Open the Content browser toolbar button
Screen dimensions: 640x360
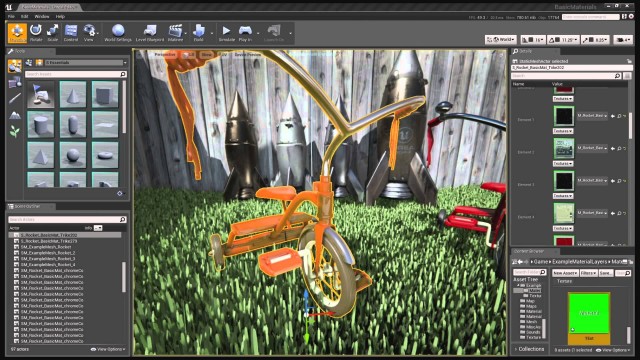[71, 33]
